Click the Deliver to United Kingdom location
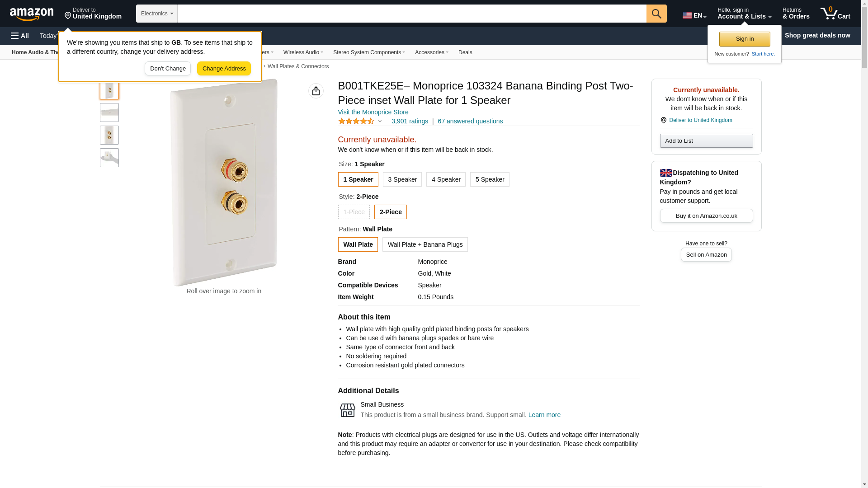The image size is (868, 488). [x=93, y=14]
